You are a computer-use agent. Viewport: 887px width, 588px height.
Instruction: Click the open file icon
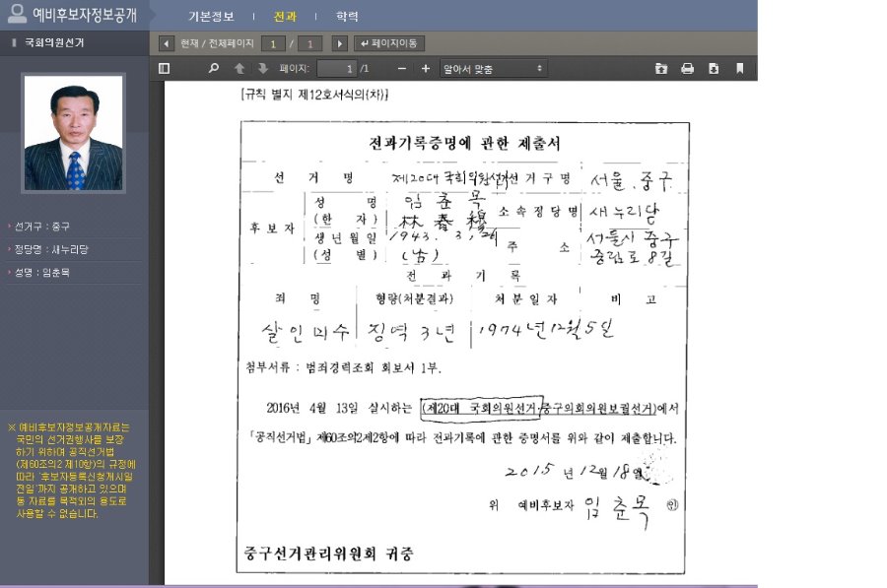coord(661,69)
